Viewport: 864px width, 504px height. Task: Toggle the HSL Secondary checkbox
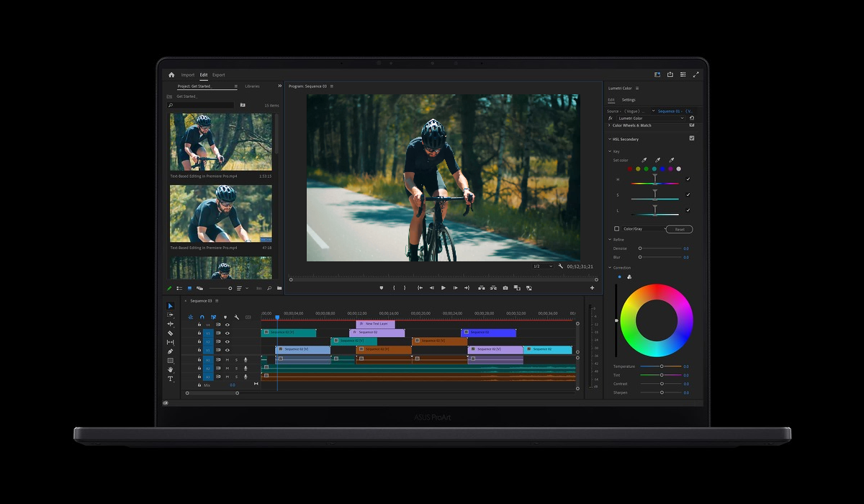(x=692, y=138)
